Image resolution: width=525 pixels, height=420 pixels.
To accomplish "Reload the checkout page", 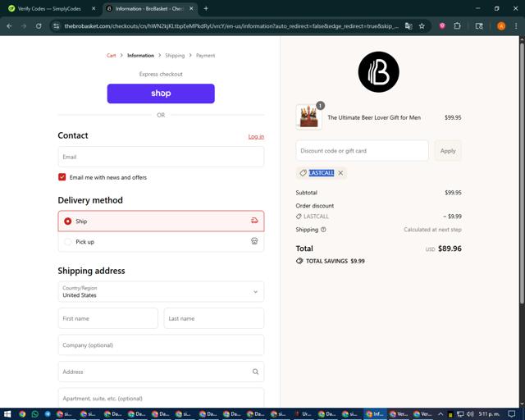I will [x=39, y=25].
